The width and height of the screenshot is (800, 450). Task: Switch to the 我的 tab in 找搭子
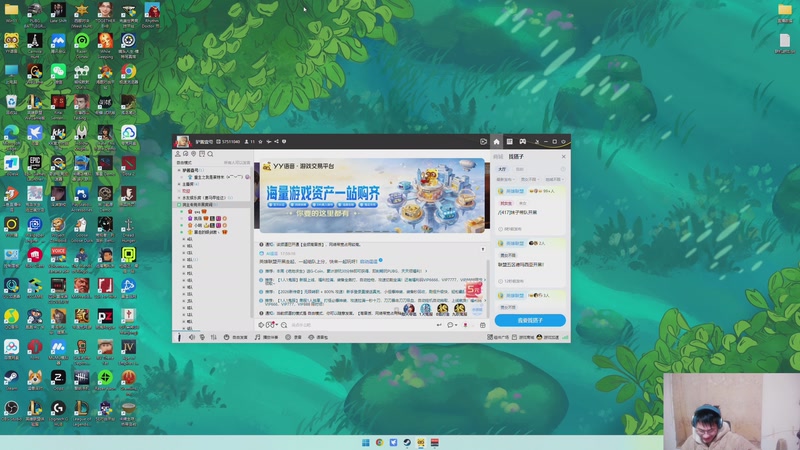pos(519,169)
